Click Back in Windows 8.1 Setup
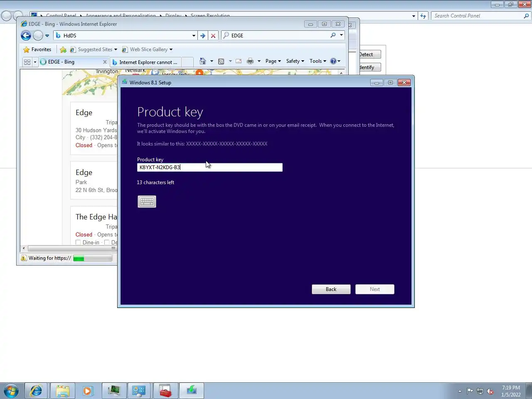Screen dimensions: 532x399 (x=331, y=289)
